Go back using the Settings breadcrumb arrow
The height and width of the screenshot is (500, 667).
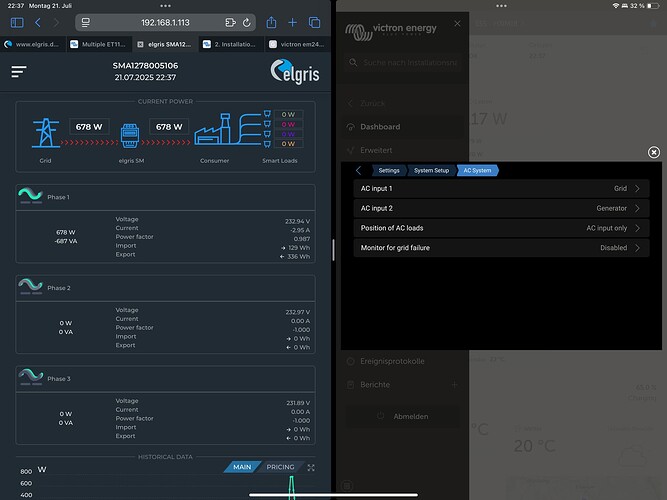tap(359, 171)
